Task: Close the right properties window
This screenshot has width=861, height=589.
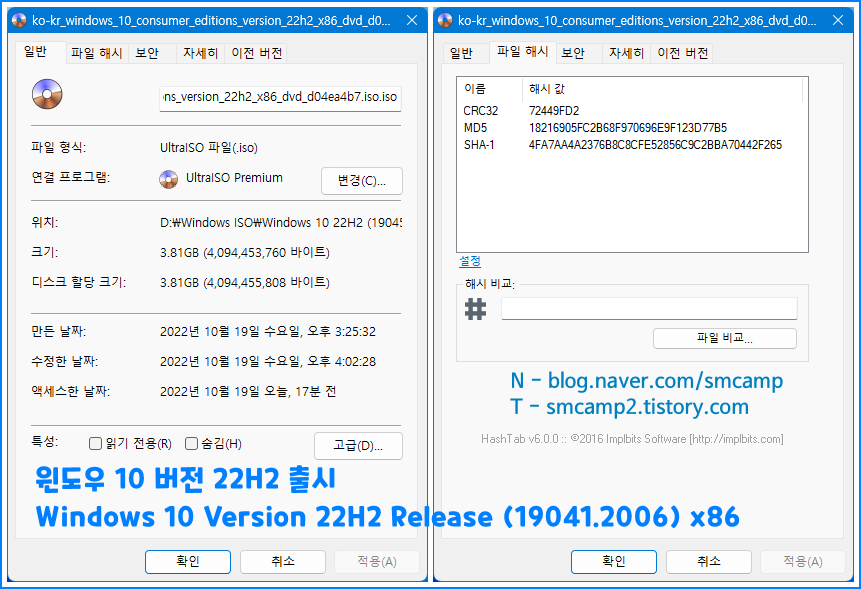Action: 838,20
